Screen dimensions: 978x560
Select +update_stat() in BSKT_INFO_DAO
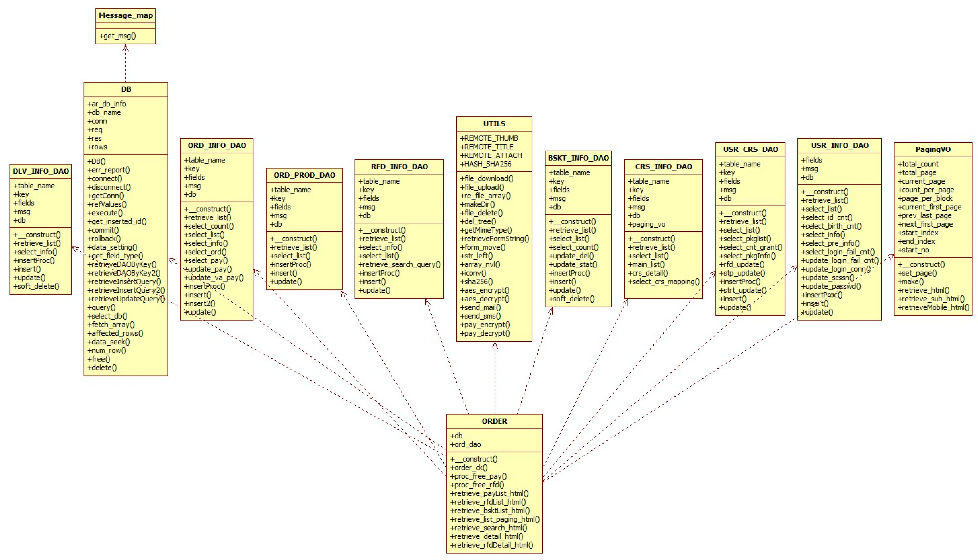[573, 265]
